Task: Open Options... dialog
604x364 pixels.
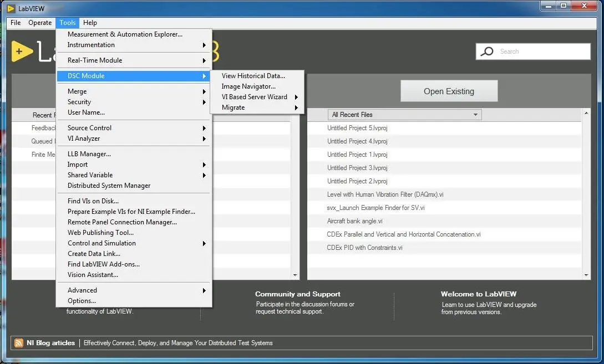Action: point(134,301)
